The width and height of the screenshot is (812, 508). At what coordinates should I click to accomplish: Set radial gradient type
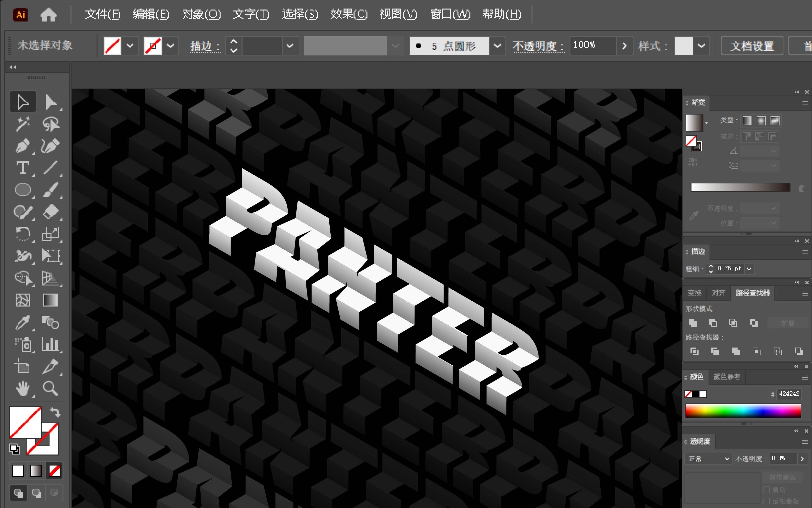tap(761, 121)
